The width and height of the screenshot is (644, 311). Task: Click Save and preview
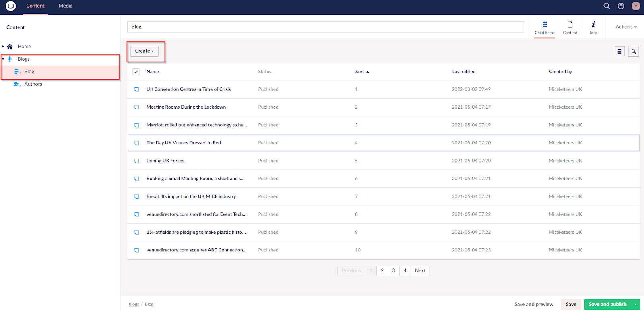[x=534, y=305]
